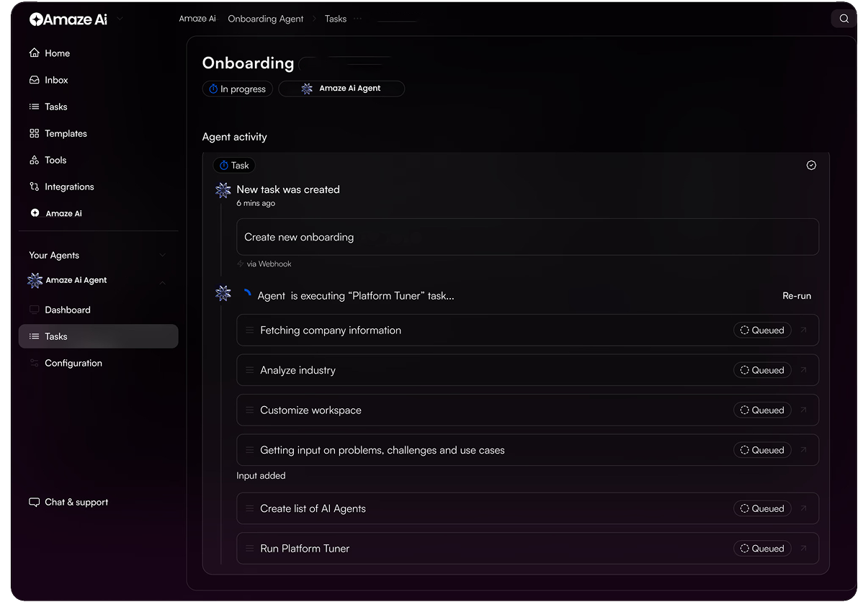The image size is (868, 607).
Task: Click Queued badge on Getting input on problems
Action: point(762,450)
